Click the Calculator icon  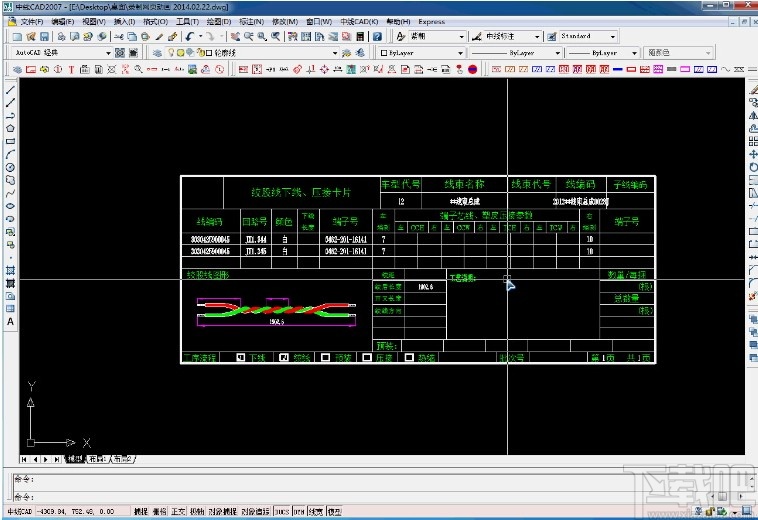point(360,37)
